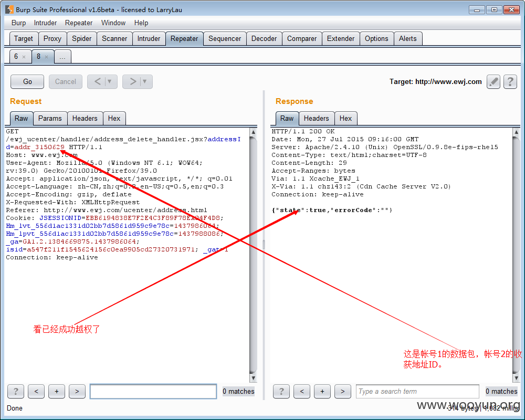This screenshot has height=420, width=525.
Task: Switch to the Proxy tab
Action: (52, 38)
